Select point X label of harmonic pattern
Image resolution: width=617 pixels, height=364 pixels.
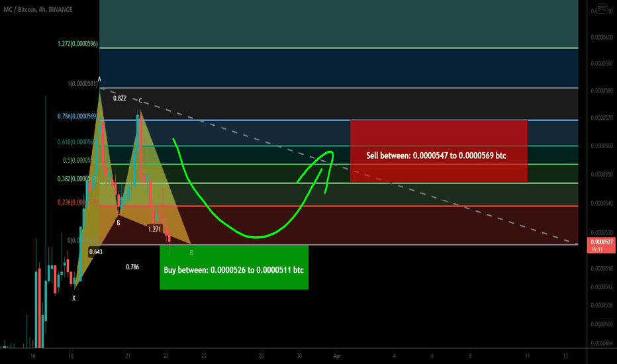[73, 298]
